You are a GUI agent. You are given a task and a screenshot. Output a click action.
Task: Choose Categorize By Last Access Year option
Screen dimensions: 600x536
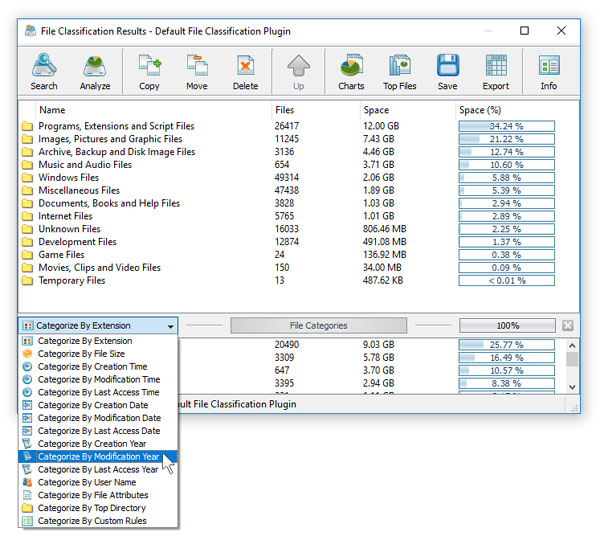tap(98, 469)
